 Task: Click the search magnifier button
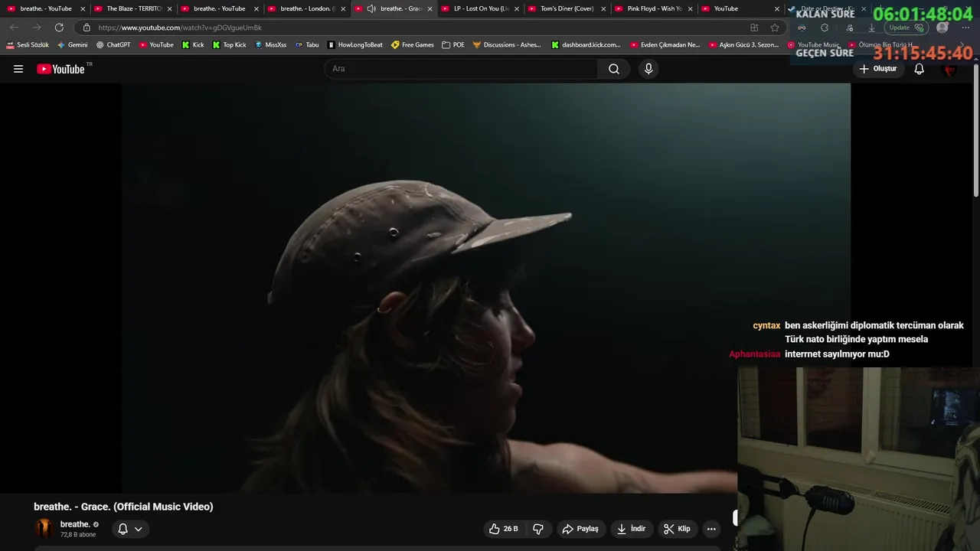(614, 69)
